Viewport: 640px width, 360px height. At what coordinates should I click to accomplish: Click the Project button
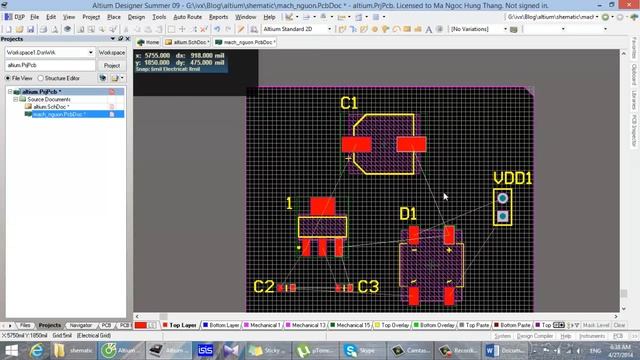(112, 65)
